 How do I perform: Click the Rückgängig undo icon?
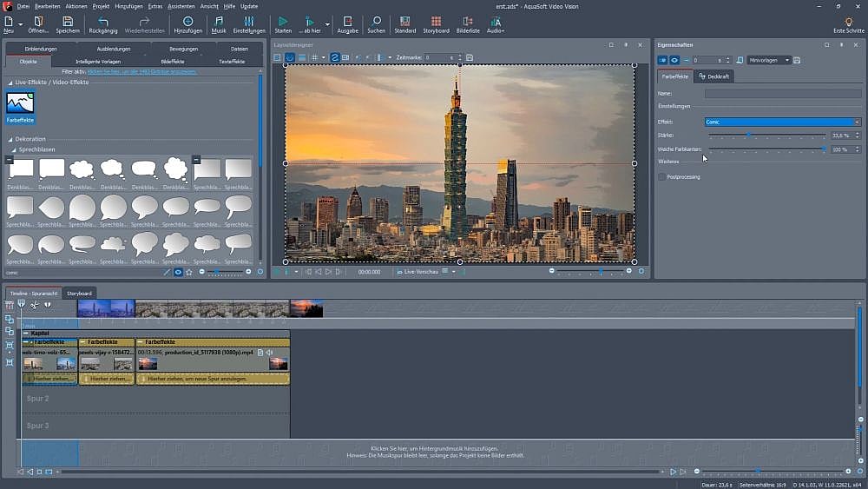pos(103,21)
